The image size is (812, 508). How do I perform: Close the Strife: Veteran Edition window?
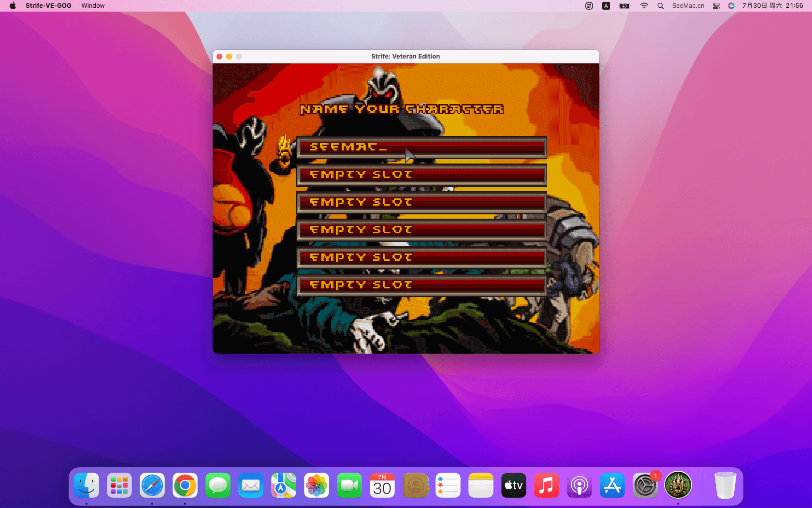[219, 57]
